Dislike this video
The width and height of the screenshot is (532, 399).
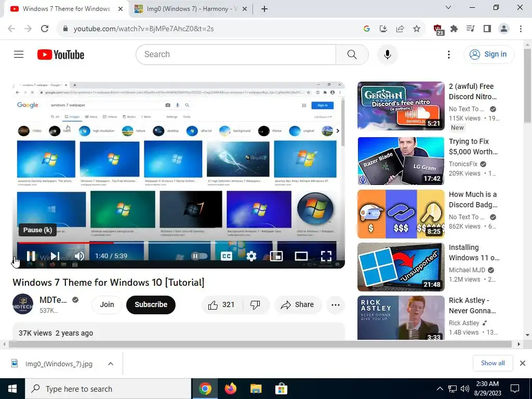tap(255, 304)
